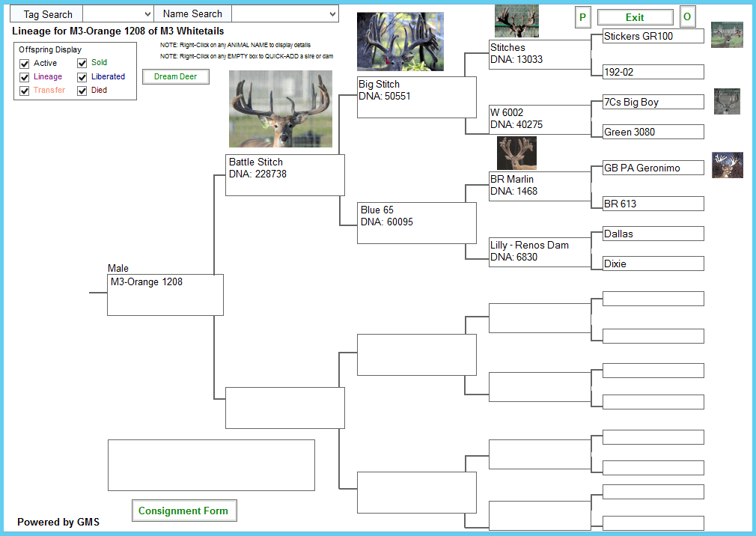Click the Dream Deer button

(176, 76)
